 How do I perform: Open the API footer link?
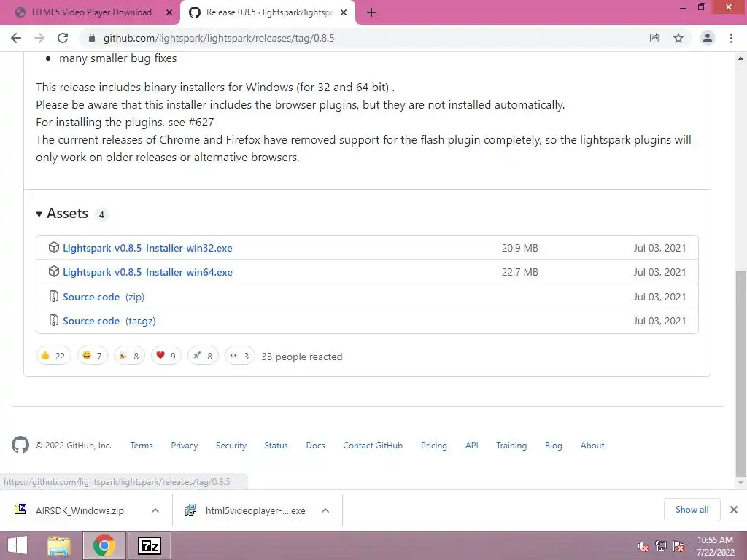coord(472,446)
